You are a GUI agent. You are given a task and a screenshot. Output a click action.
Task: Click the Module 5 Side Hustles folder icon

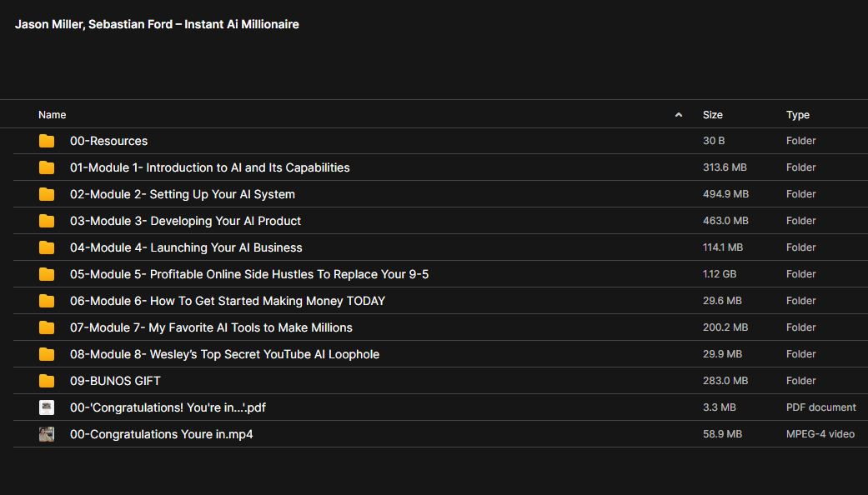(x=47, y=274)
